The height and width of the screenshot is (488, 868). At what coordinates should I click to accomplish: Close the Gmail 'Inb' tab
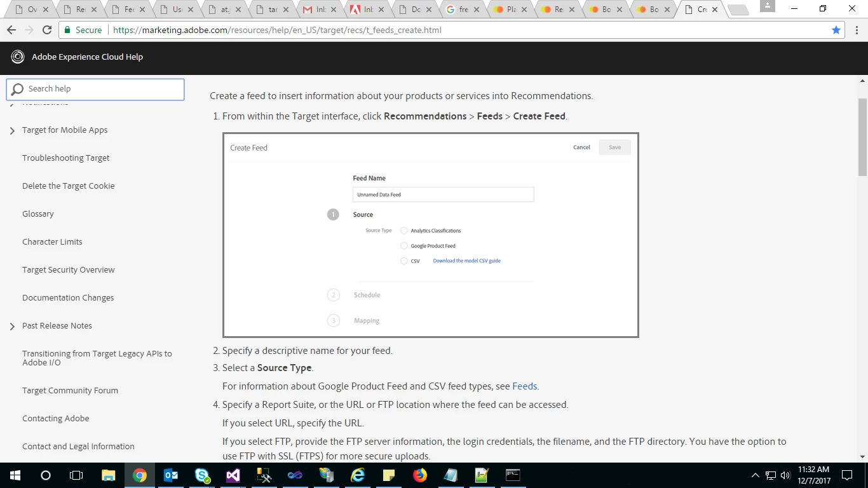tap(334, 10)
